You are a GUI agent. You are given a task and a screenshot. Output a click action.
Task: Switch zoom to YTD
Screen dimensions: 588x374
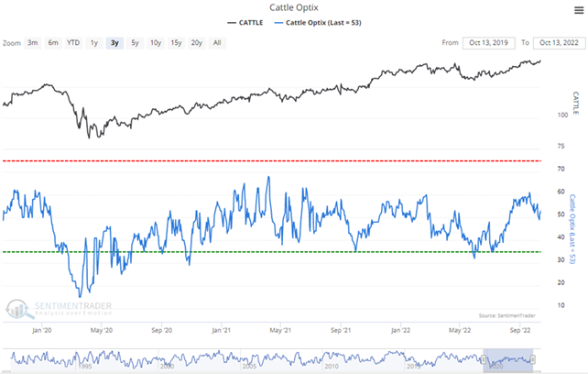coord(72,43)
